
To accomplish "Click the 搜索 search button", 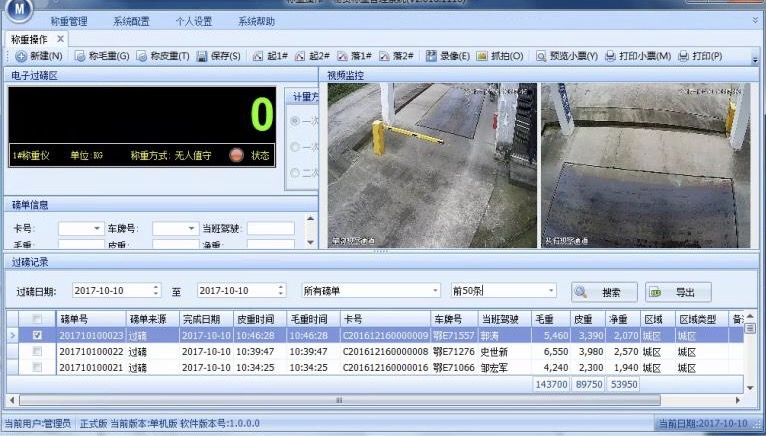I will tap(603, 292).
